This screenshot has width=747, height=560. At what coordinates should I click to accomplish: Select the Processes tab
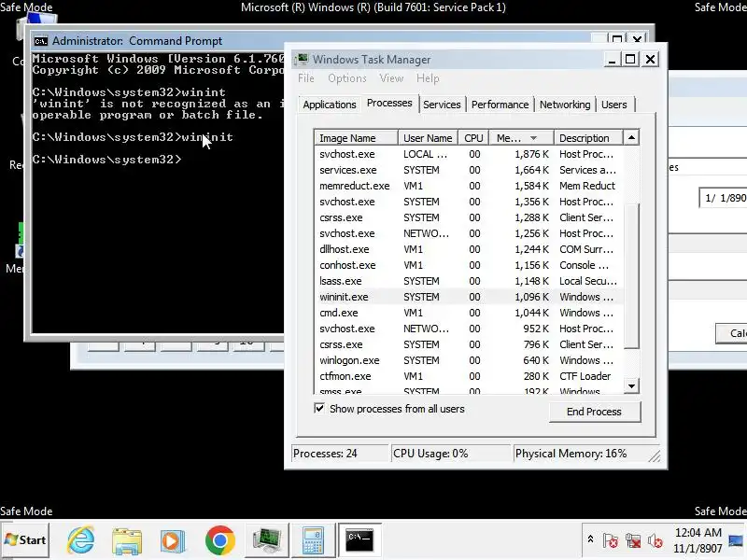389,103
